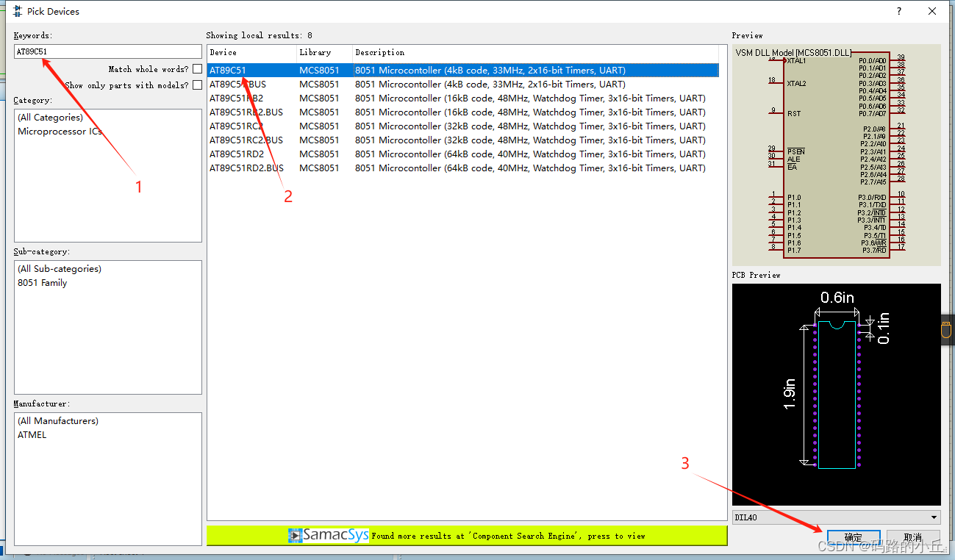Click the PCB footprint preview
This screenshot has height=560, width=955.
click(837, 395)
